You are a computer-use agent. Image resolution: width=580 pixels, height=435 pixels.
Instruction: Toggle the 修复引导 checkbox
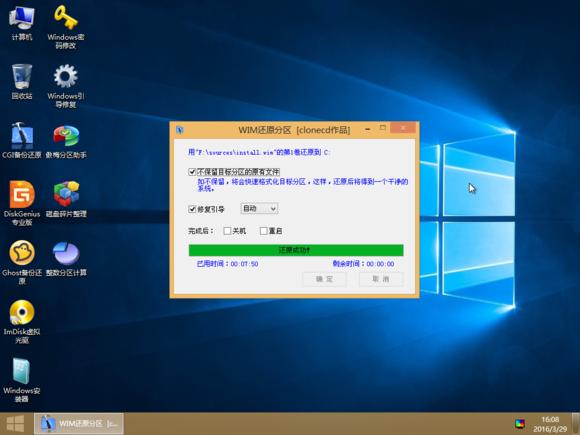click(192, 209)
